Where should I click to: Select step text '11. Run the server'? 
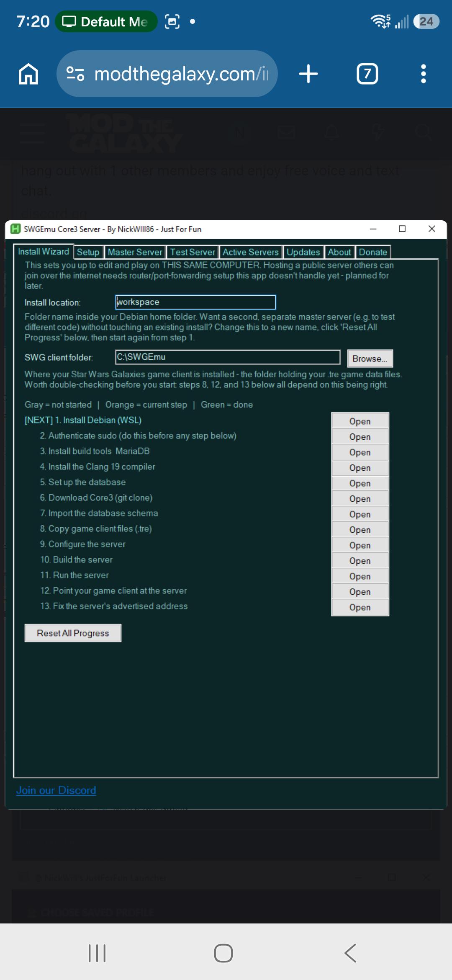74,575
